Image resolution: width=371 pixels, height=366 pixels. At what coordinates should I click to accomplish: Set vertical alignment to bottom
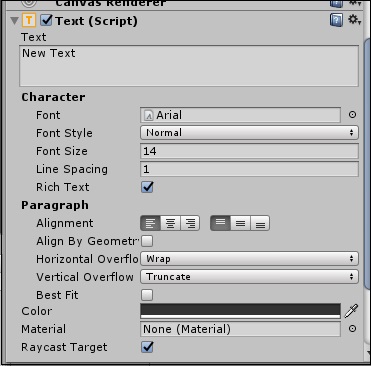260,223
